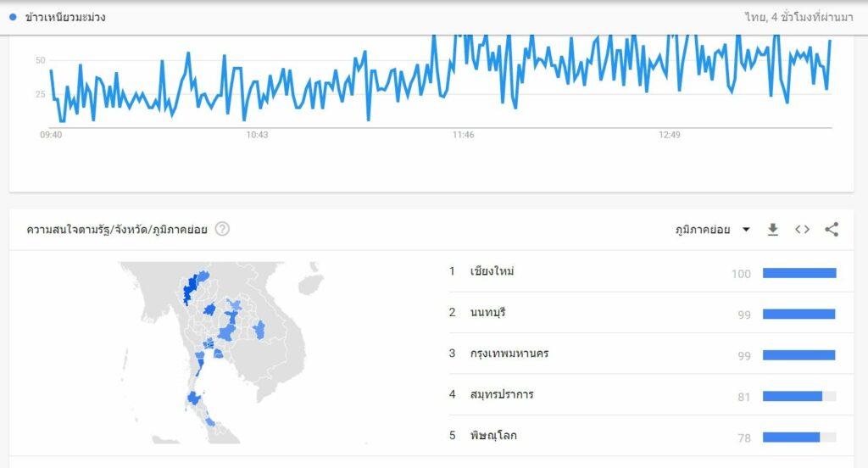Click the dark blue Chiang Mai map region
Image resolution: width=868 pixels, height=468 pixels.
(x=190, y=290)
